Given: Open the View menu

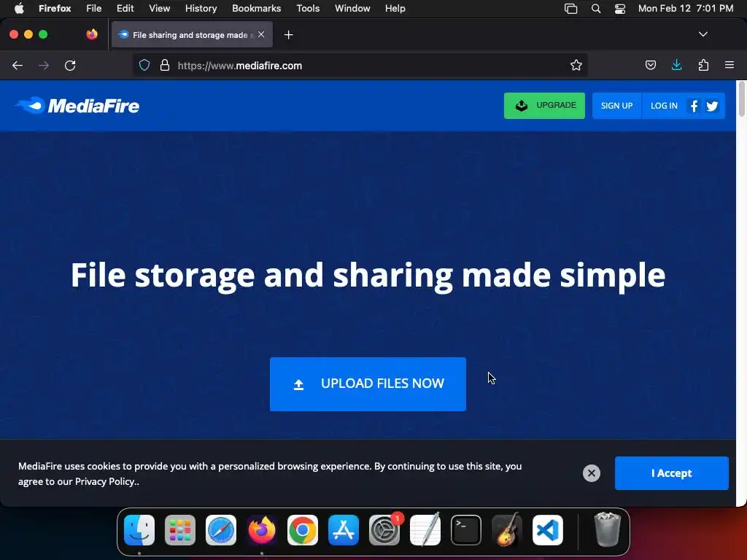Looking at the screenshot, I should click(159, 8).
